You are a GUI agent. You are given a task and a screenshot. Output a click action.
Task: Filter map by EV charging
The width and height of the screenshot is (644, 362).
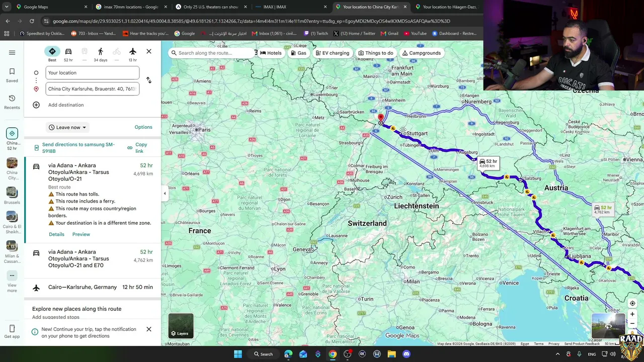click(332, 53)
